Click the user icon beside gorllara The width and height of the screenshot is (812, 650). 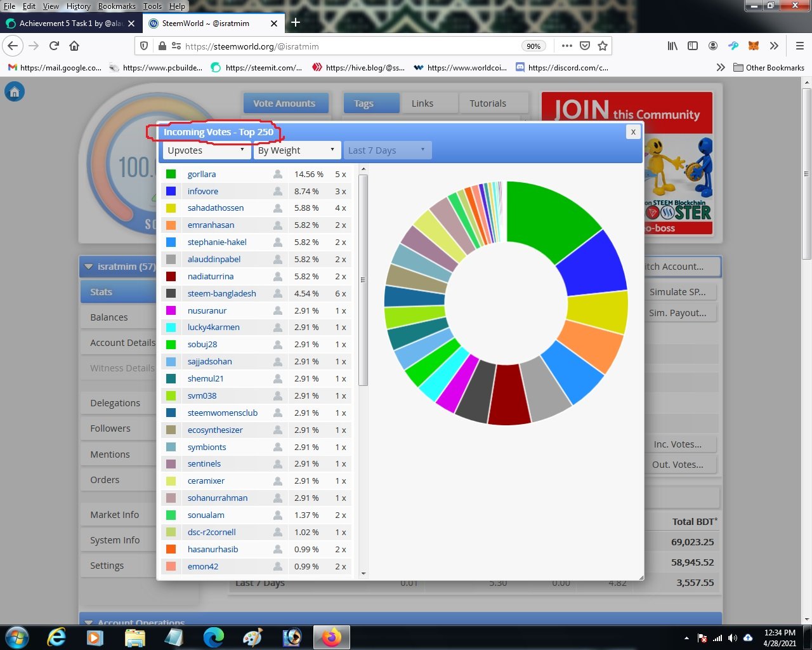tap(278, 174)
